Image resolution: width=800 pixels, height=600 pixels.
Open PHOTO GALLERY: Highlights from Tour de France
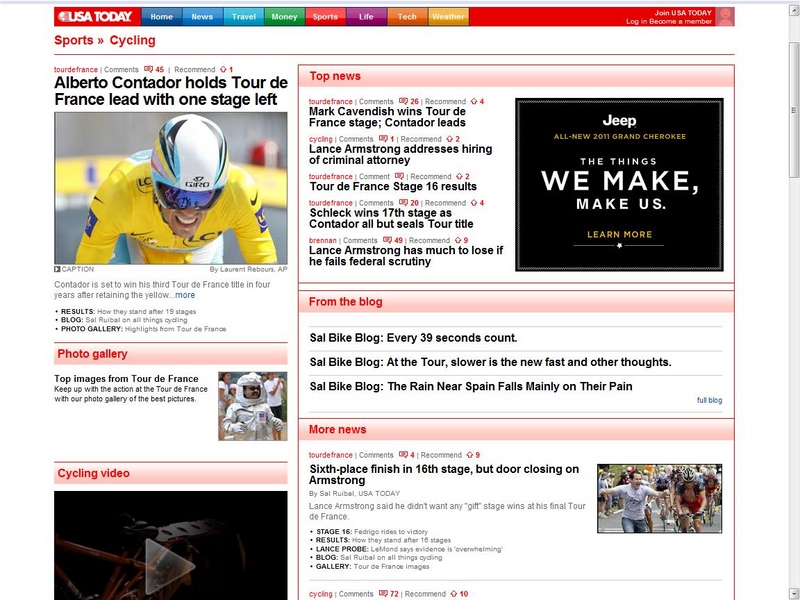143,329
